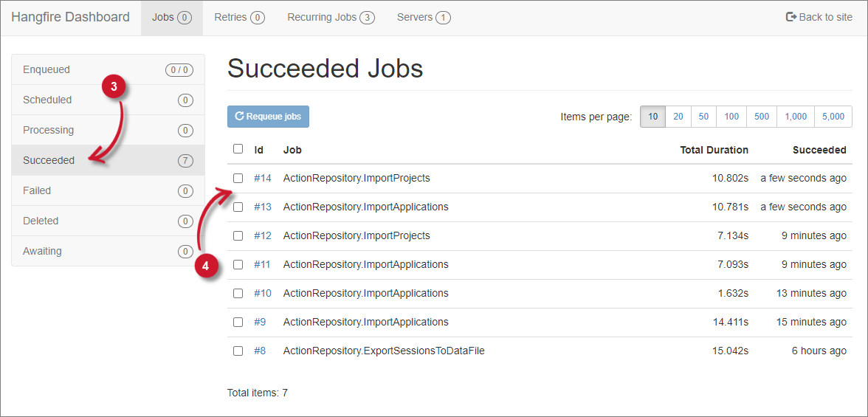Open the Awaiting jobs list
Screen dimensions: 868x417
(108, 251)
